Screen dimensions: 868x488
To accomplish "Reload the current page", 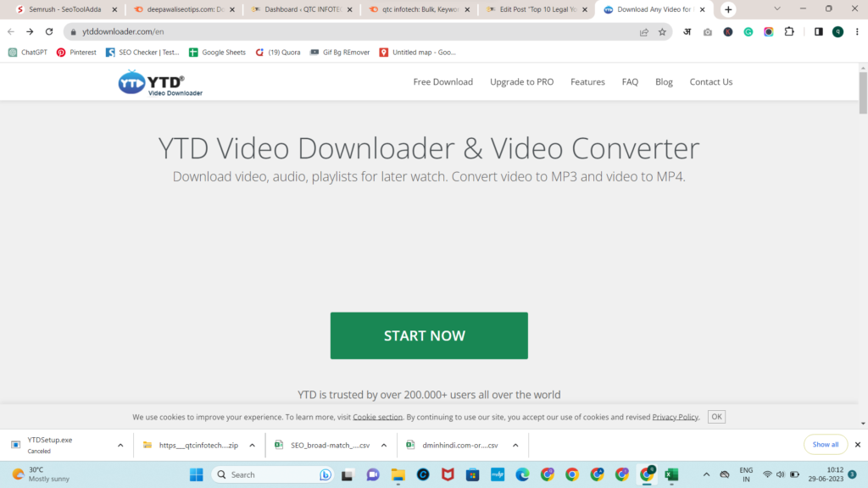I will click(x=49, y=31).
